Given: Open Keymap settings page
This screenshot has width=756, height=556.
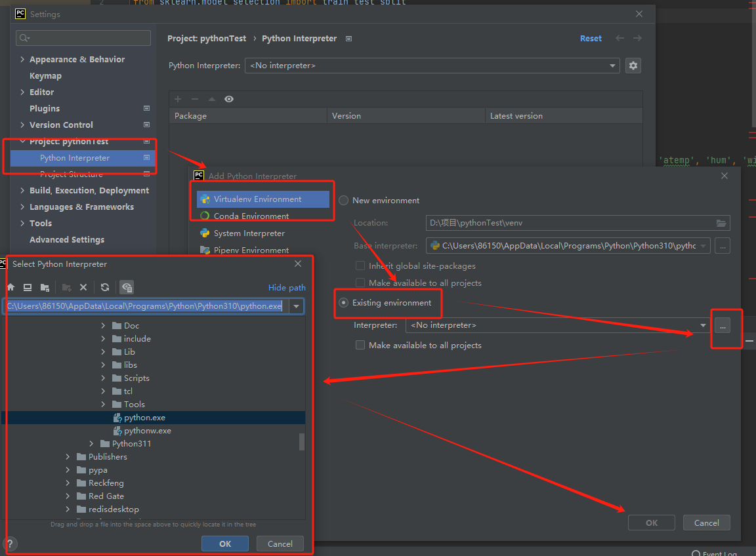Looking at the screenshot, I should pos(45,75).
